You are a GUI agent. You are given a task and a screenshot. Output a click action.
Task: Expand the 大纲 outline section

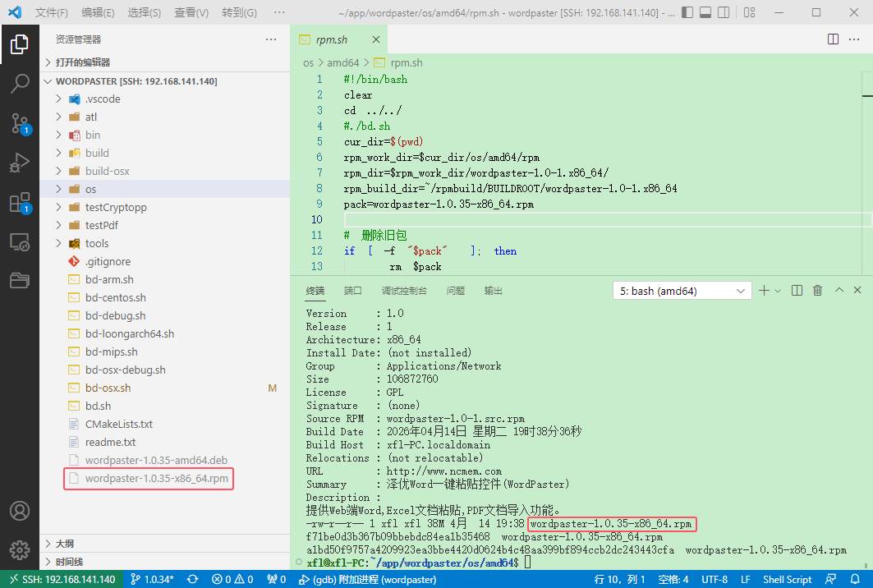[65, 544]
